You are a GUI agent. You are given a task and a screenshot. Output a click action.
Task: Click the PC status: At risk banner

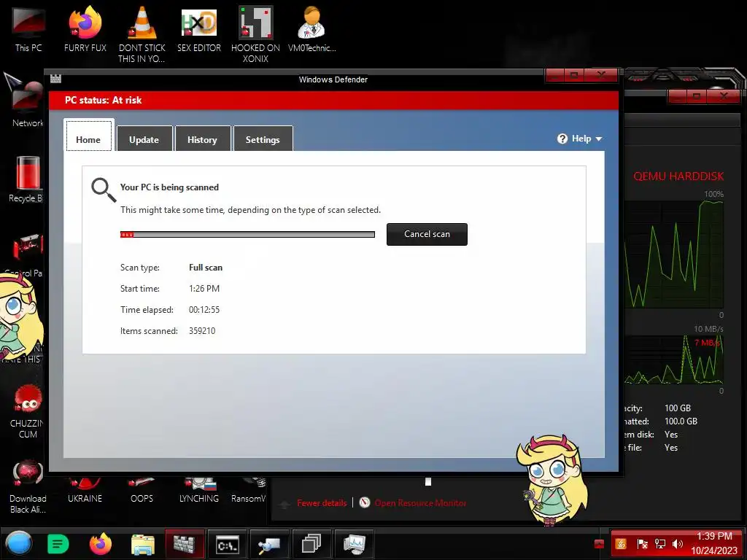[x=333, y=100]
